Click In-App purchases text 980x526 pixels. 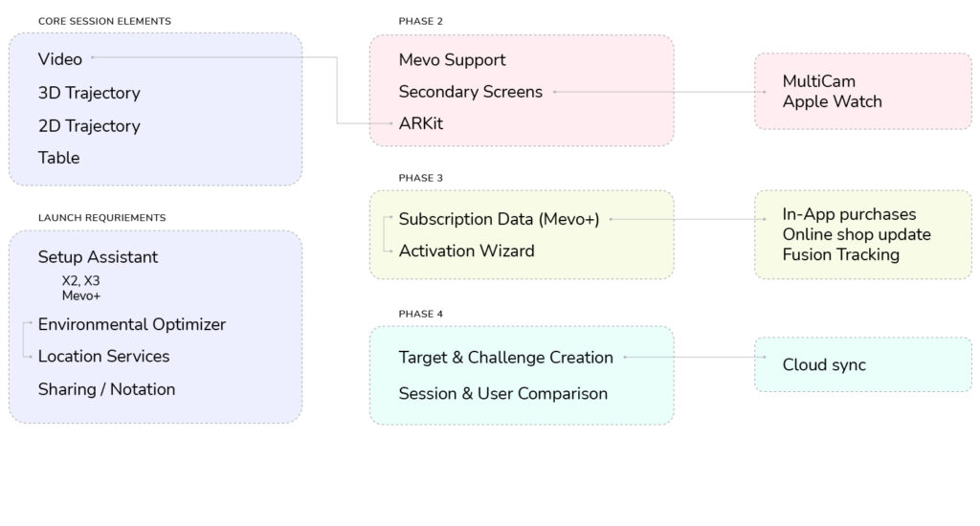[x=849, y=214]
